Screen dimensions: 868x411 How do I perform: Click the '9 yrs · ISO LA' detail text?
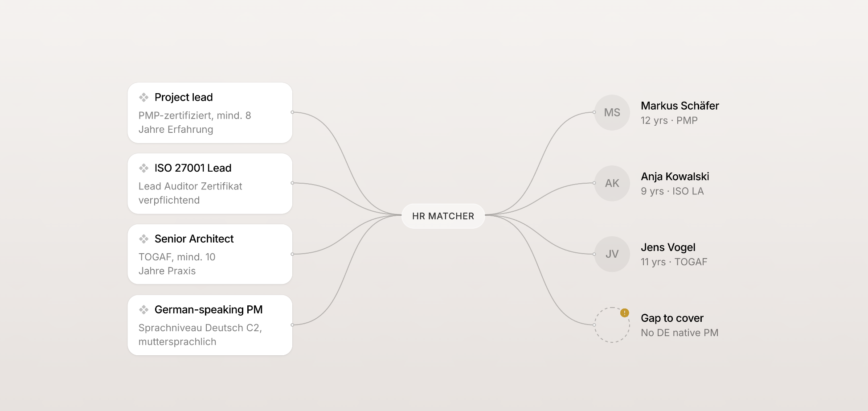[x=672, y=191]
